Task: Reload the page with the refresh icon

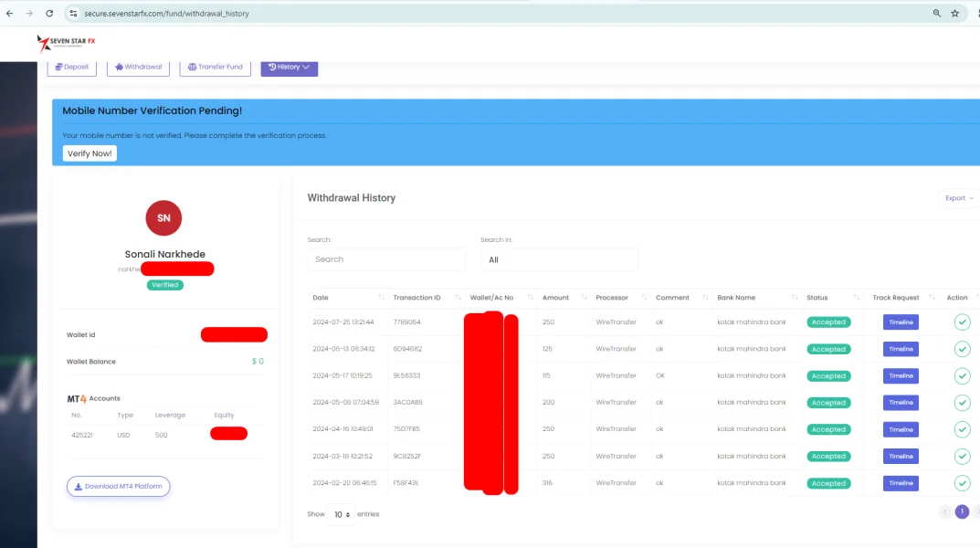Action: coord(48,14)
